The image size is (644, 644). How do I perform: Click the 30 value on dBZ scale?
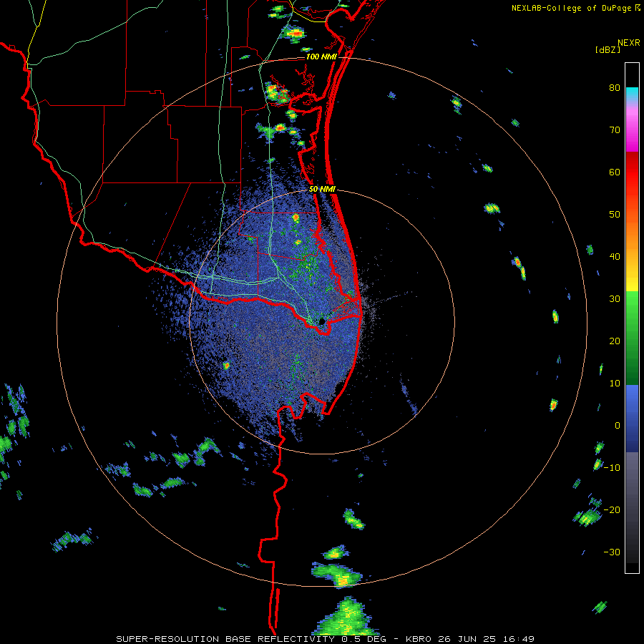[615, 298]
